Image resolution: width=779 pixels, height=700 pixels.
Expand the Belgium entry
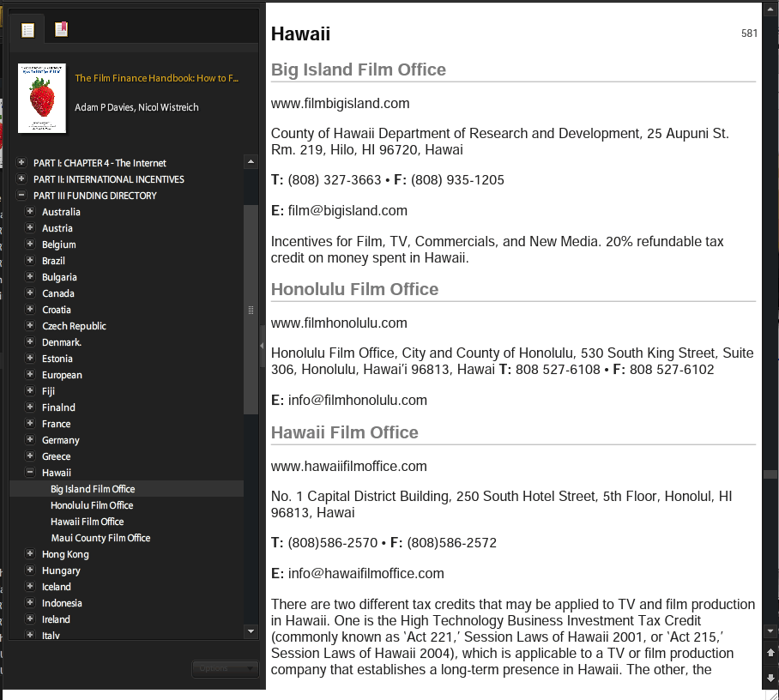click(30, 244)
